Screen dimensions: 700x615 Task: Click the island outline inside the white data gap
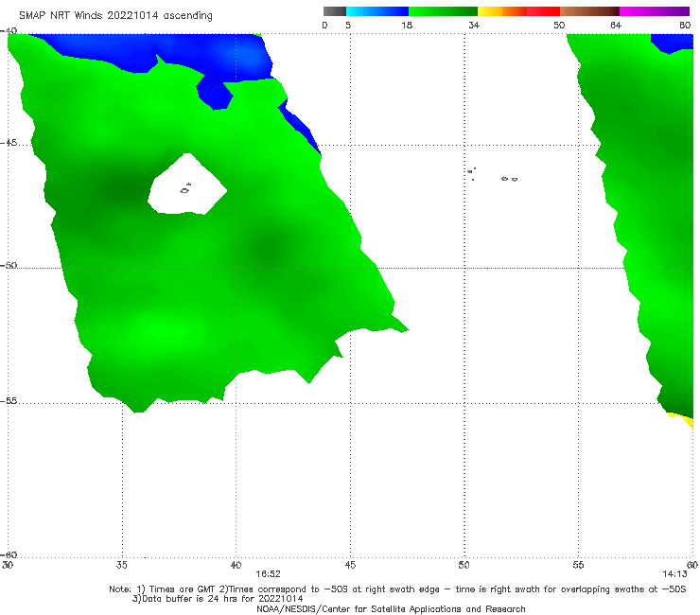185,188
